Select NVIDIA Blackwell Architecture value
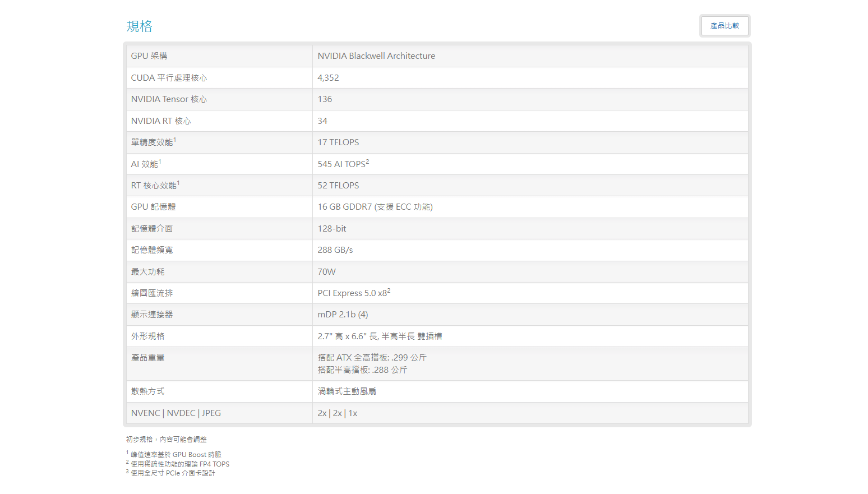This screenshot has height=494, width=868. pos(376,56)
